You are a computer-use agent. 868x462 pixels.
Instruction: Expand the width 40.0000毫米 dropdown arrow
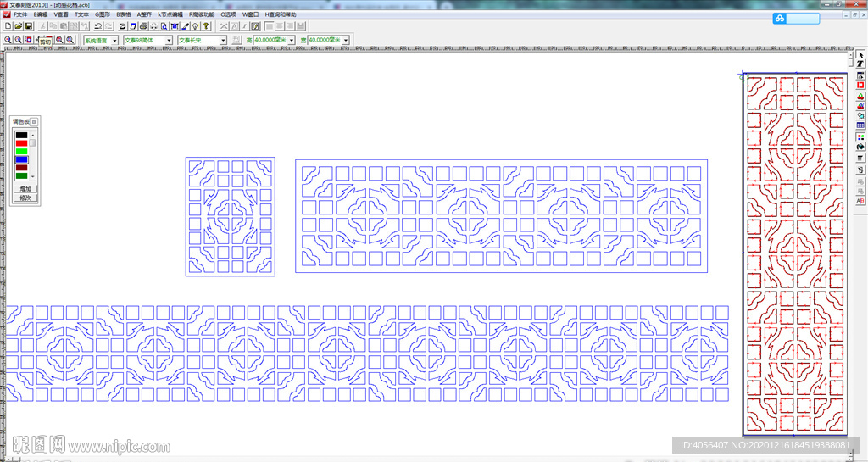click(346, 41)
